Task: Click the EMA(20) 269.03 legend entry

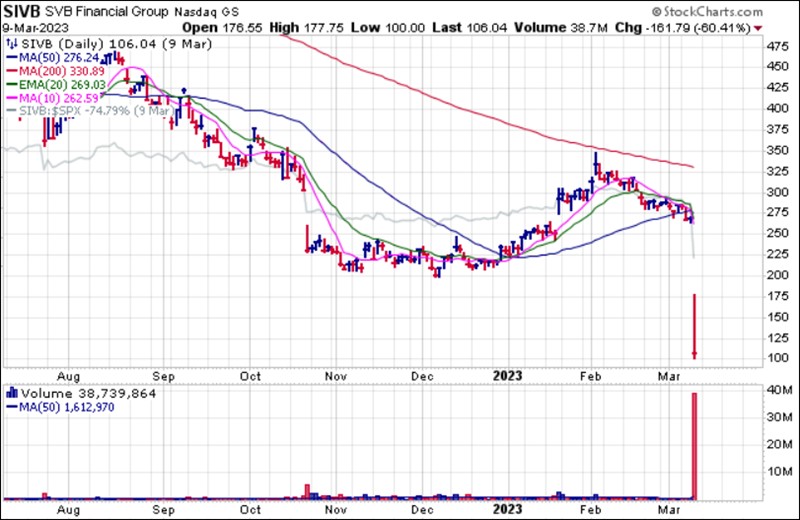Action: (56, 85)
